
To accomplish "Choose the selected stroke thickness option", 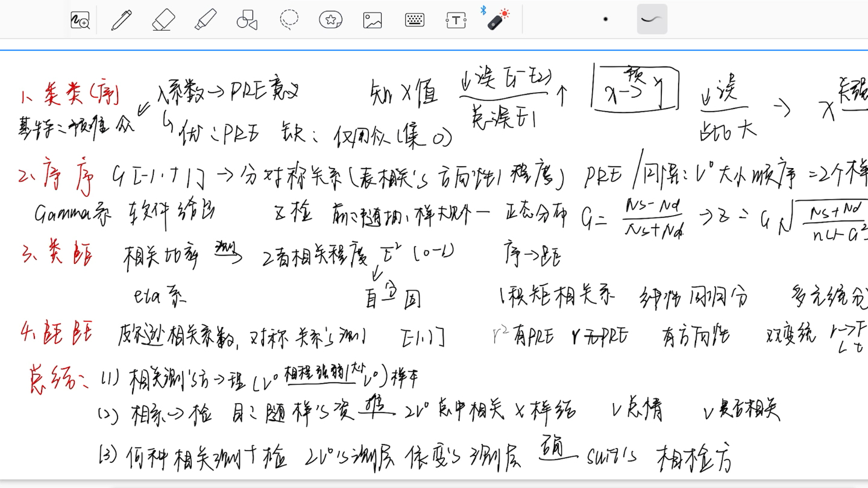I will tap(652, 19).
